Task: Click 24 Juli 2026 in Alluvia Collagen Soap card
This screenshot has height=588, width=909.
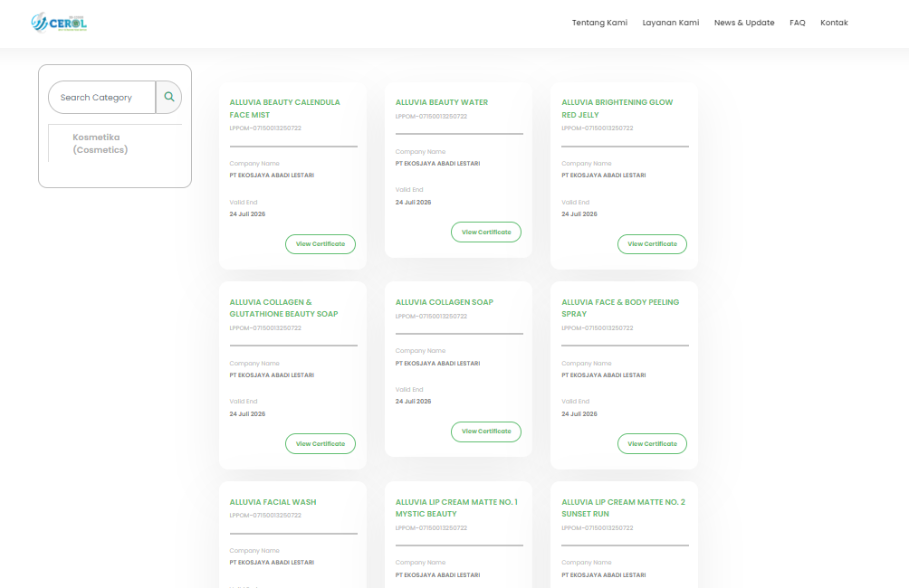Action: 414,401
